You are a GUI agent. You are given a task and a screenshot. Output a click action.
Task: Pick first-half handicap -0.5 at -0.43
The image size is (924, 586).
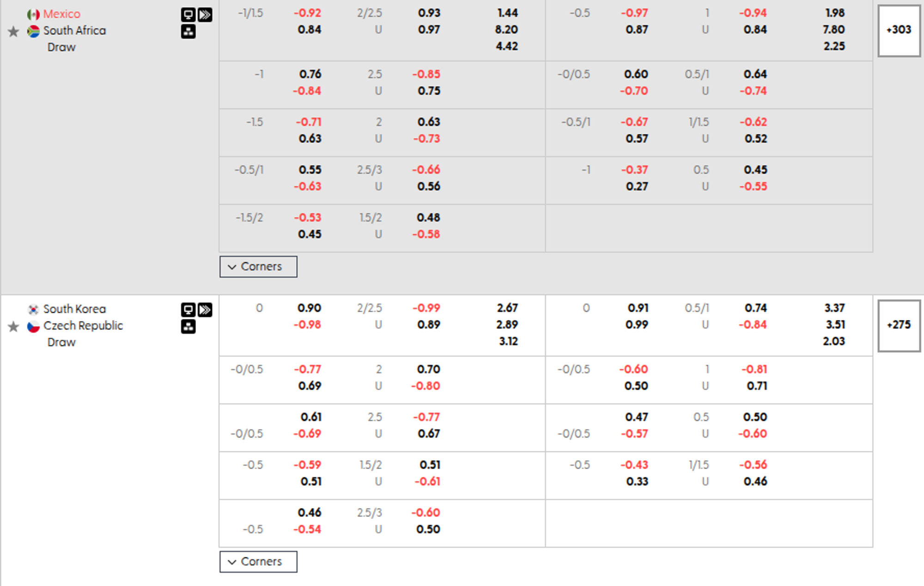634,465
